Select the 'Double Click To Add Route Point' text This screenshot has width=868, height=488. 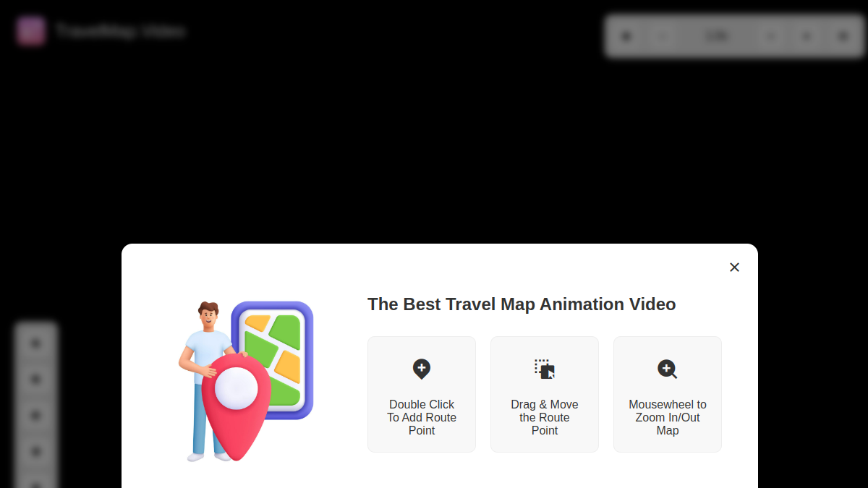click(422, 418)
